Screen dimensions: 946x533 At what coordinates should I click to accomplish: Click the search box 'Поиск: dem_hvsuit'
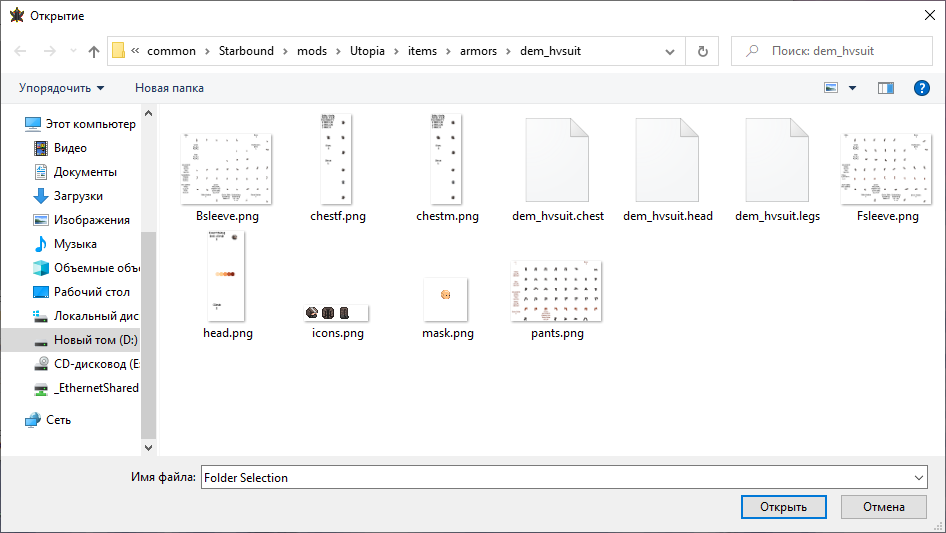point(831,51)
